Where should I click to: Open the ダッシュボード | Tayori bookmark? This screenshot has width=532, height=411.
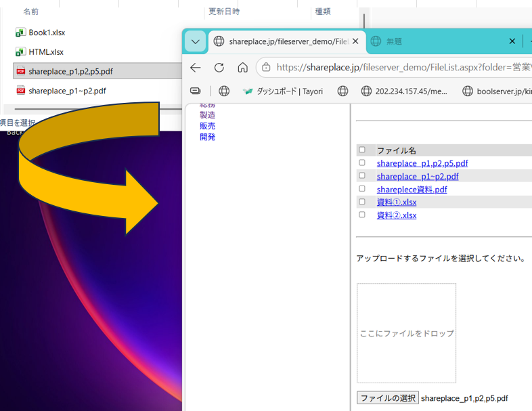pyautogui.click(x=283, y=91)
